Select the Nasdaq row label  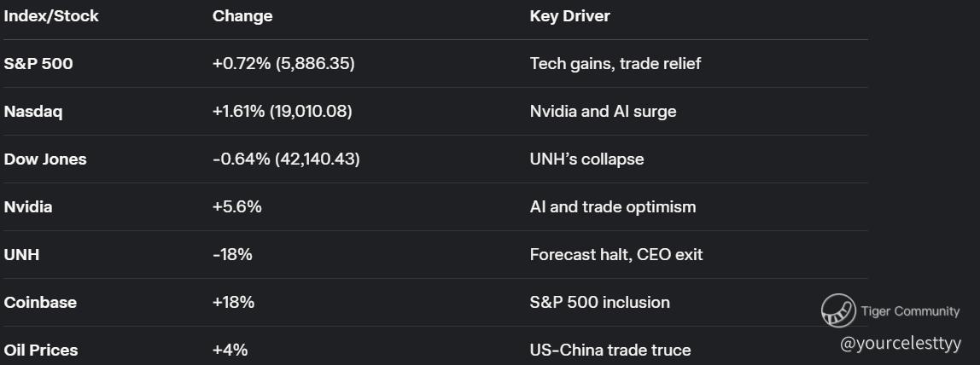[33, 112]
